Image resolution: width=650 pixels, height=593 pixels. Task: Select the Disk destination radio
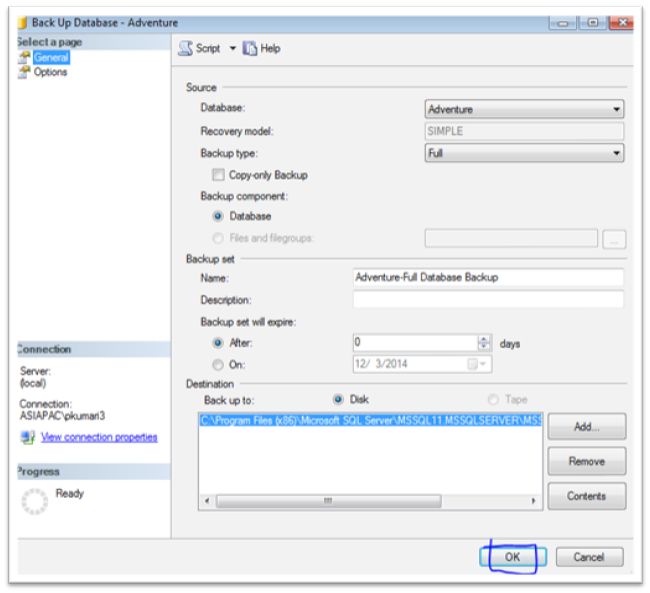pos(338,399)
